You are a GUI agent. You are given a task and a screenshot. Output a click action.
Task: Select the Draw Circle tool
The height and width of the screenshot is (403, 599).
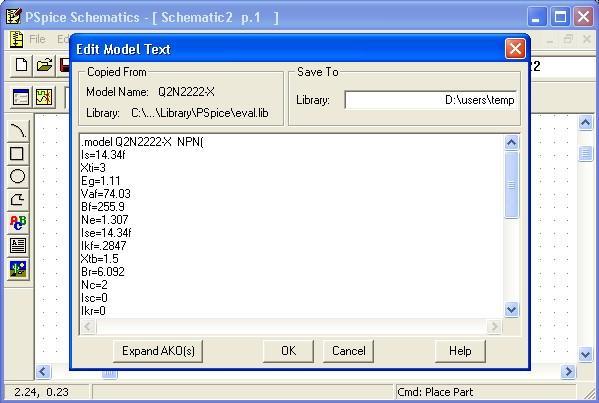point(17,176)
